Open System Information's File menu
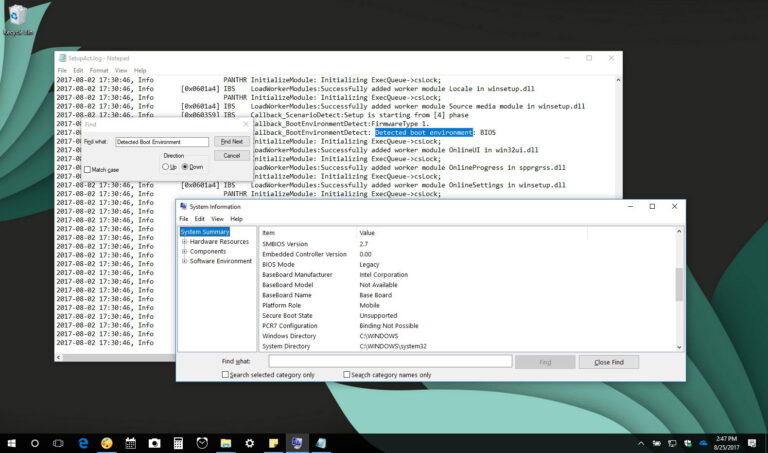768x453 pixels. (x=184, y=219)
